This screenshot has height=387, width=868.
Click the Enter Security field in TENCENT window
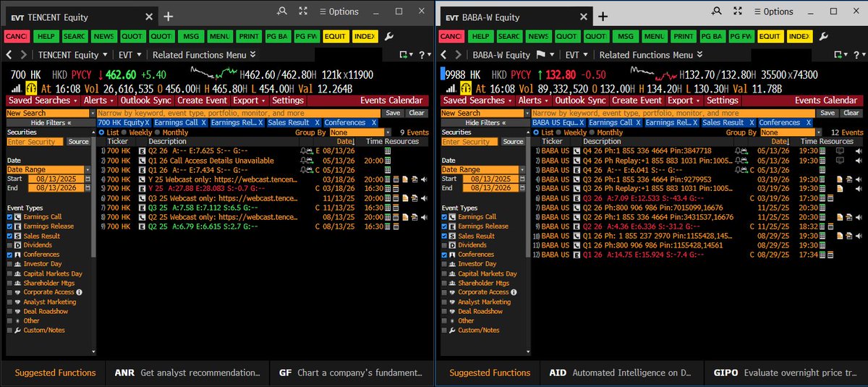(35, 142)
